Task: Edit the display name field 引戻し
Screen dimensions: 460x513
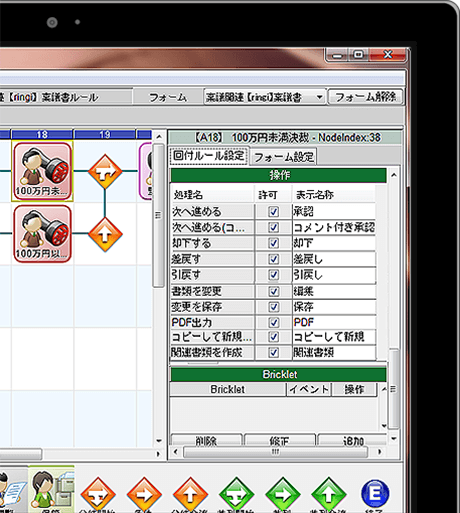Action: (334, 275)
